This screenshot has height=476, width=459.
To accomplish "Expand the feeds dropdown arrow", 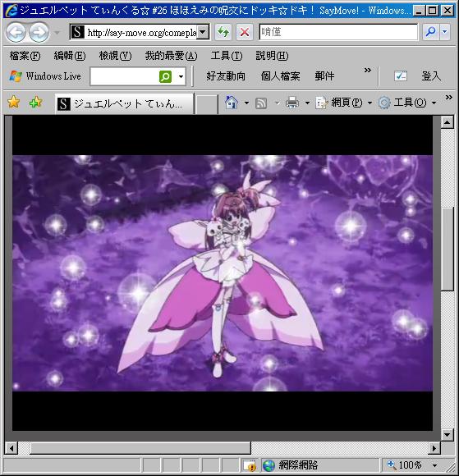I will pos(278,103).
